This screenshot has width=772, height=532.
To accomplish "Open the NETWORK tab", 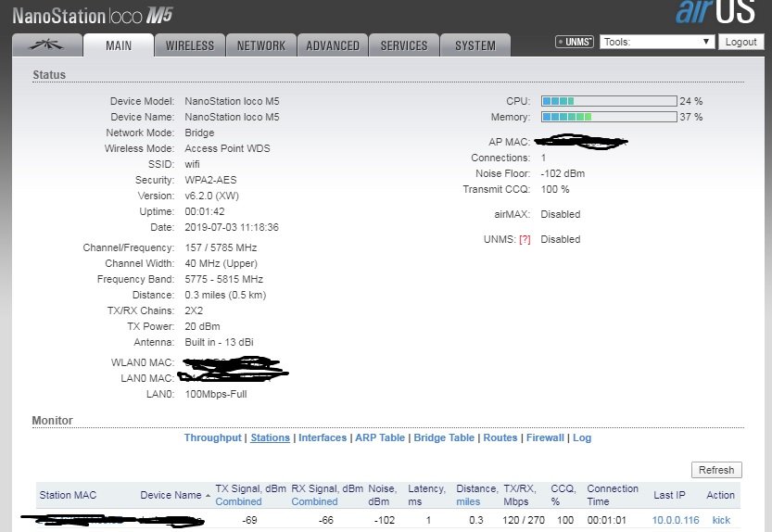I will (261, 45).
